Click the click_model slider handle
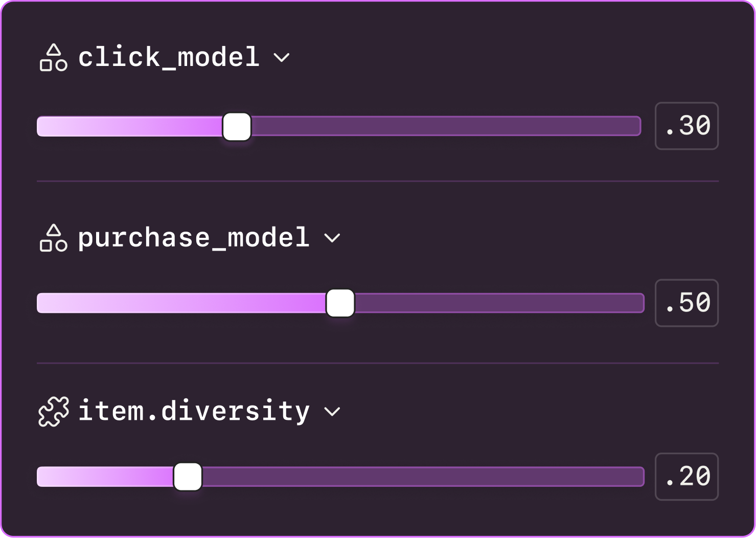This screenshot has width=756, height=538. 237,127
